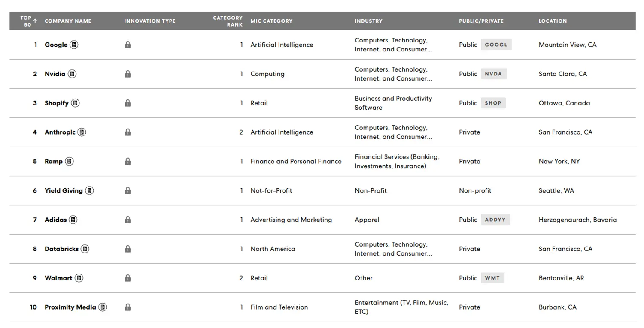Viewport: 644px width, 328px height.
Task: Open the Databricks company link
Action: [61, 249]
